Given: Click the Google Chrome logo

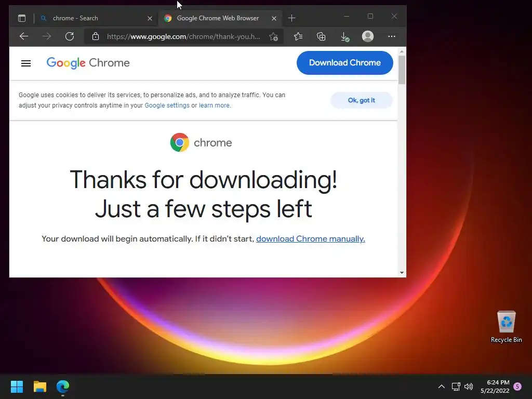Looking at the screenshot, I should (88, 63).
